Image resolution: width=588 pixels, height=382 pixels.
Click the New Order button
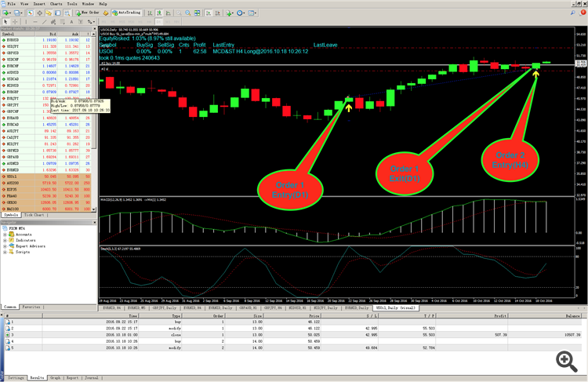[87, 13]
